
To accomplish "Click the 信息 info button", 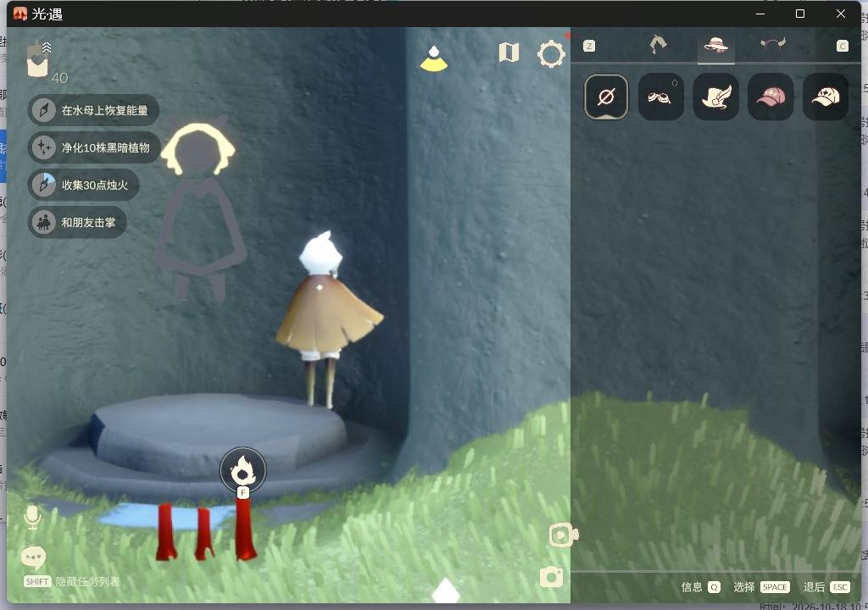I will 700,587.
